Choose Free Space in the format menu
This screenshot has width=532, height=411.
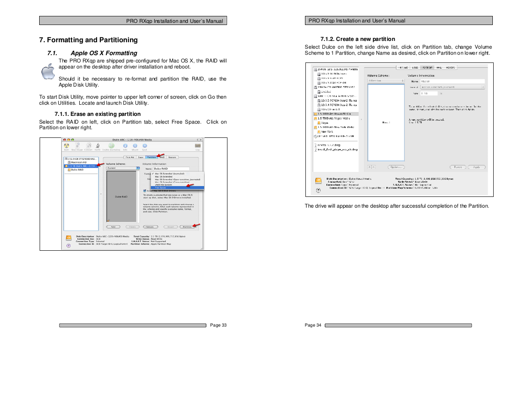click(177, 188)
